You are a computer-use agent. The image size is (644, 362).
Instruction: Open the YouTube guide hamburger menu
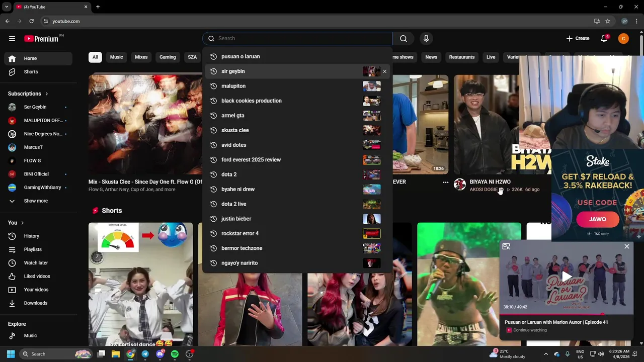click(12, 38)
